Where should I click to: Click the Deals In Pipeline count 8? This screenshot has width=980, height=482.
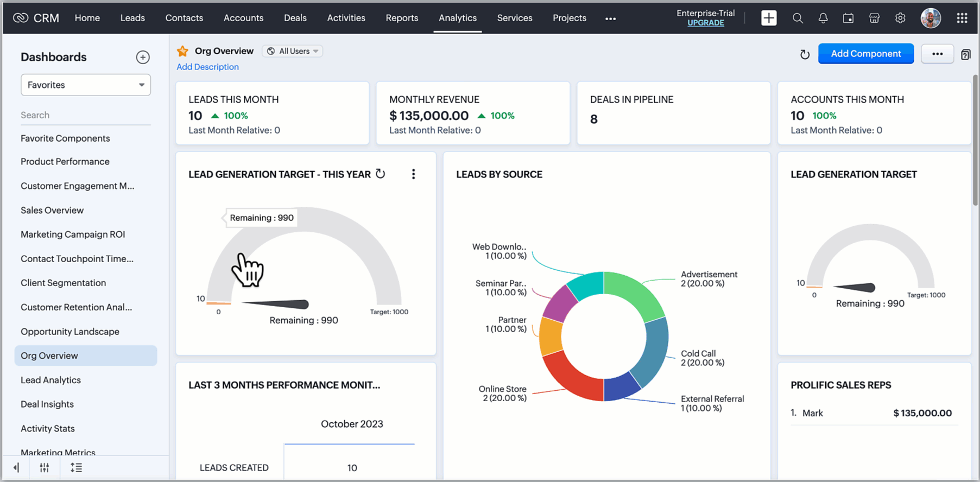pos(594,119)
